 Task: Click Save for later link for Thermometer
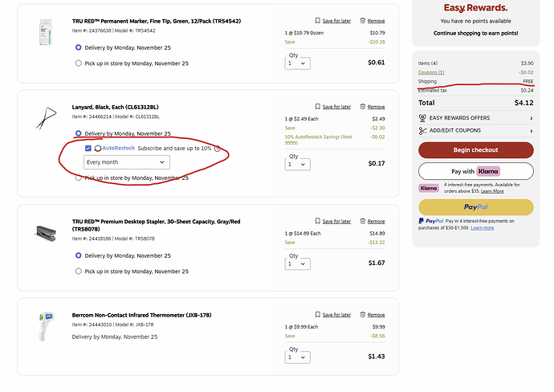336,315
